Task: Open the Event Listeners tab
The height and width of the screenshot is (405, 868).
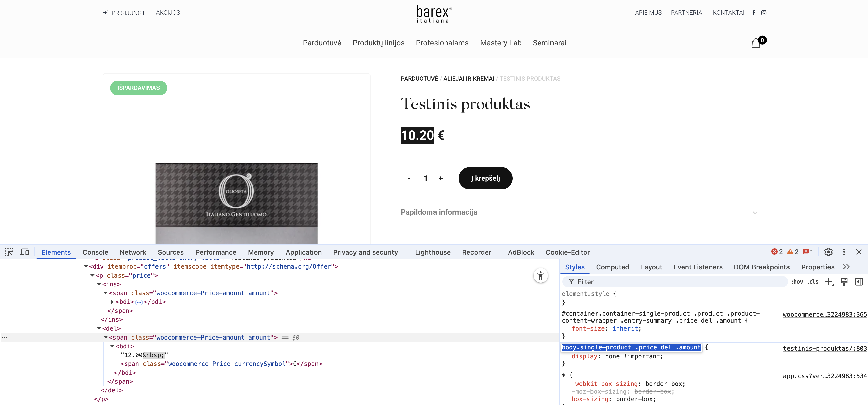Action: (698, 267)
